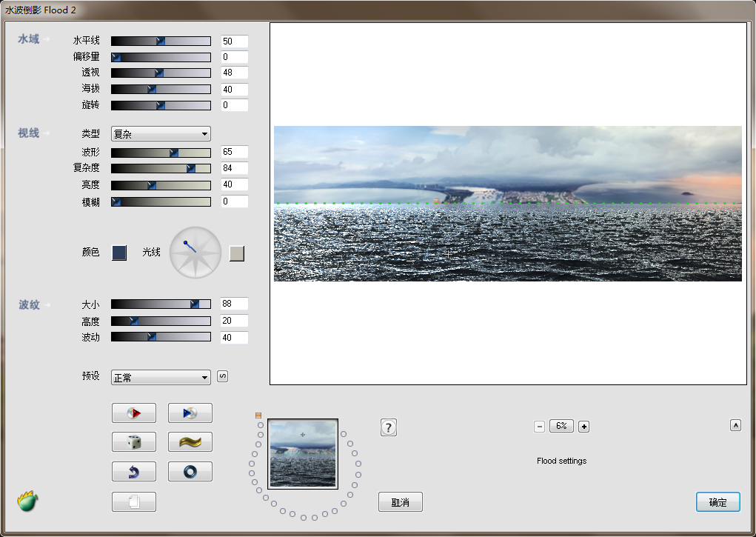Click the Flaming Pear logo icon
This screenshot has height=537, width=756.
click(x=28, y=501)
